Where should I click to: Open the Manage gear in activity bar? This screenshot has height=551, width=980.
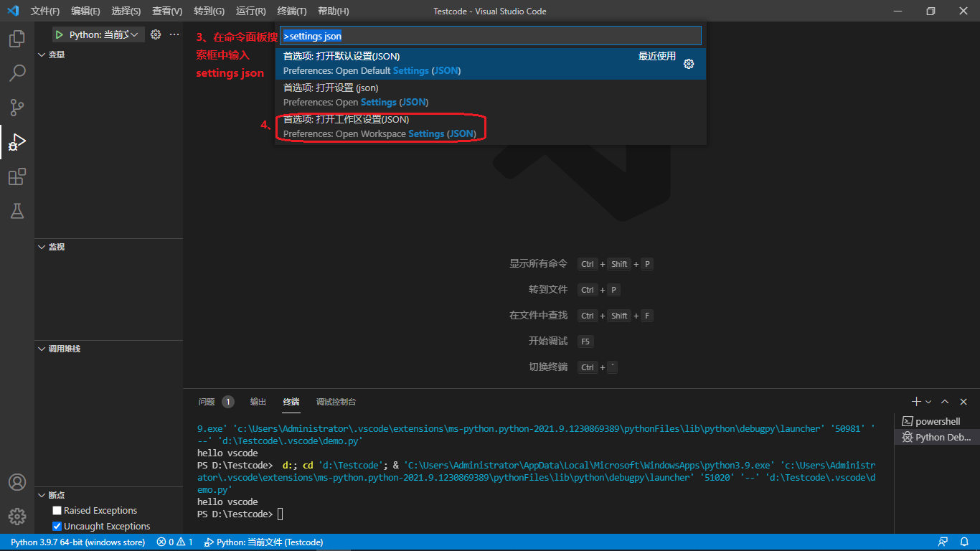(x=17, y=517)
